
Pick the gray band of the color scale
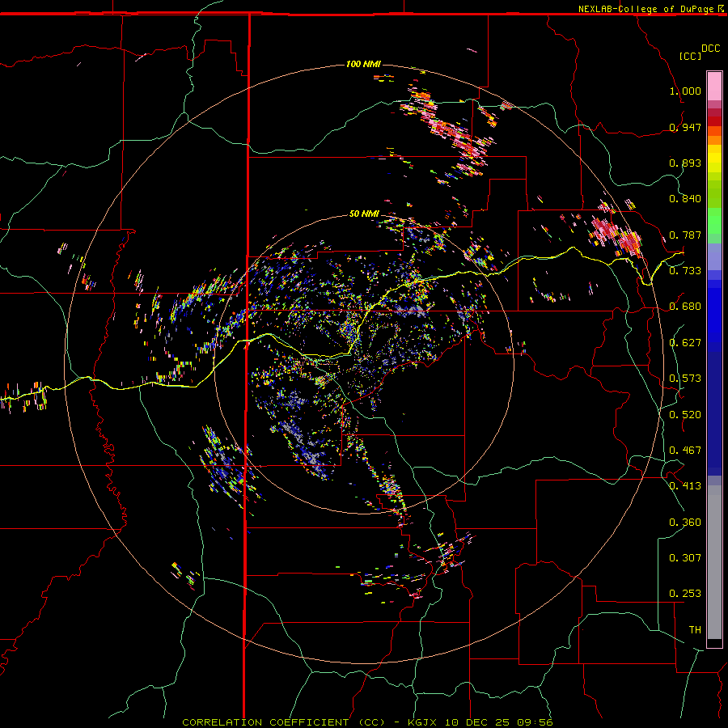(x=714, y=562)
